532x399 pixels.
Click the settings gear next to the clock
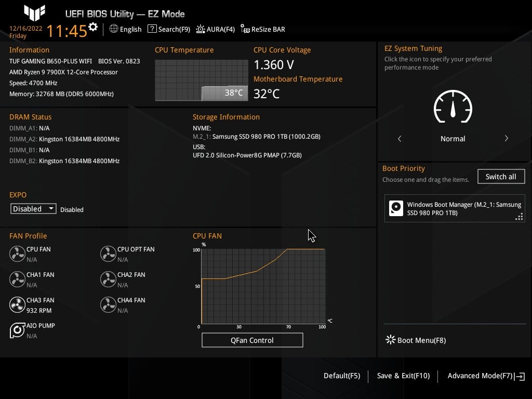click(x=93, y=27)
